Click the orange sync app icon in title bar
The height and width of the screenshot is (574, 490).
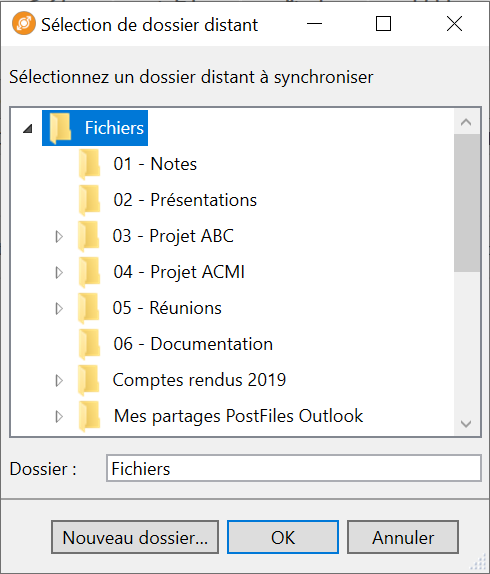point(24,24)
